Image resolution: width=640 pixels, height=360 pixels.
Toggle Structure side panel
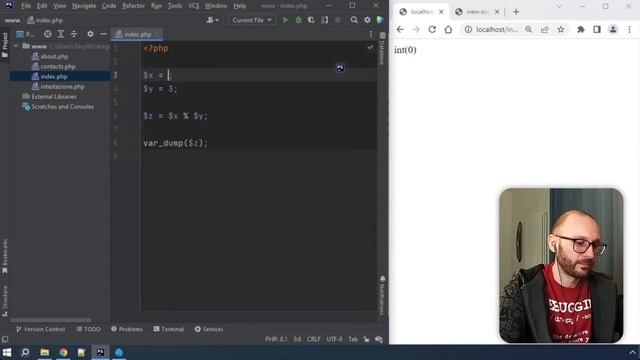coord(5,301)
